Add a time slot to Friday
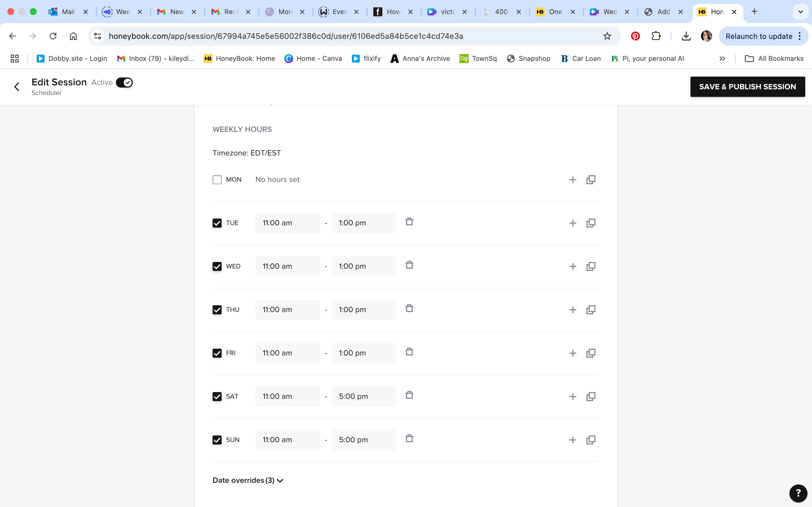Image resolution: width=812 pixels, height=507 pixels. click(x=572, y=353)
